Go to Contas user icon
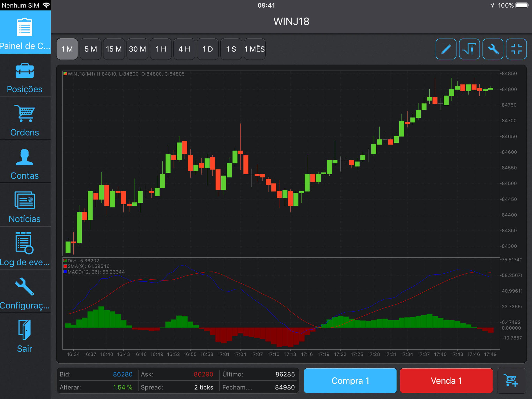Screen dimensions: 532x399 tap(25, 157)
